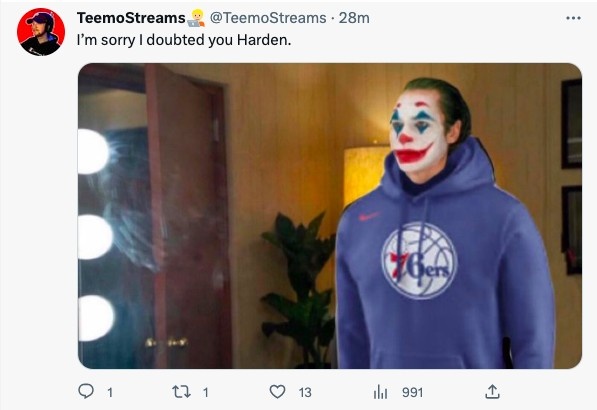Screen dimensions: 597x410
Task: Click the like count 13
Action: pyautogui.click(x=305, y=392)
